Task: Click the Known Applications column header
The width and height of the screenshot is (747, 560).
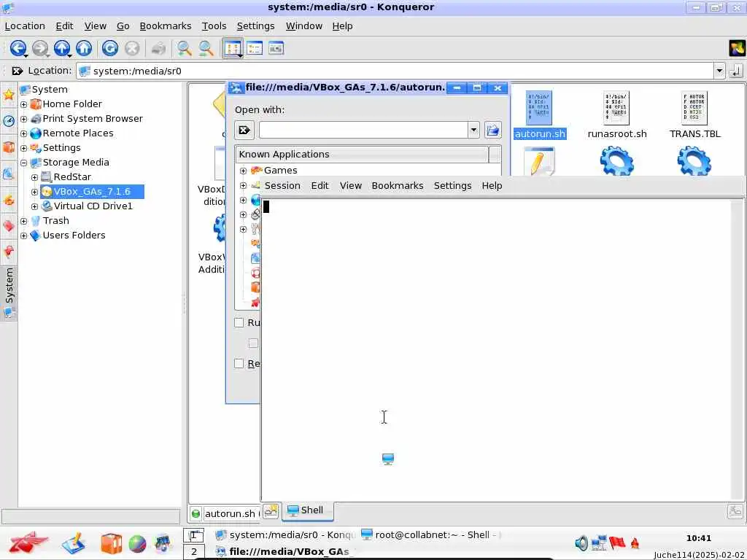Action: pyautogui.click(x=362, y=155)
